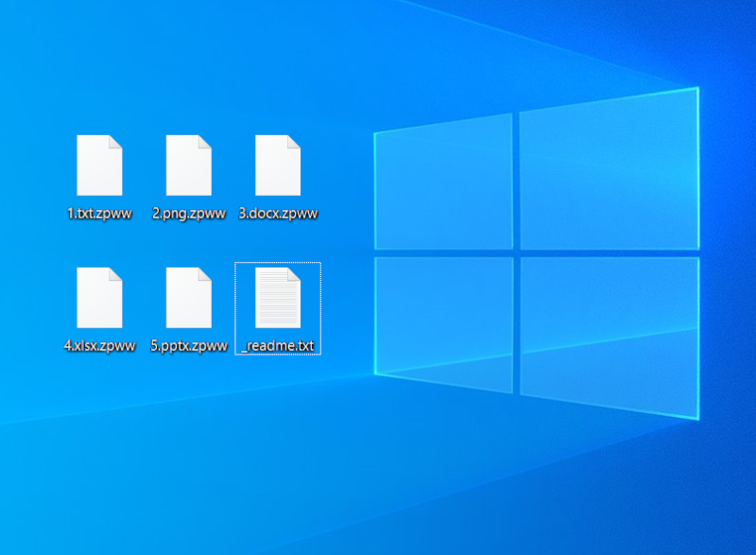Click the 3.docx.zpww file icon
756x555 pixels.
pyautogui.click(x=278, y=165)
